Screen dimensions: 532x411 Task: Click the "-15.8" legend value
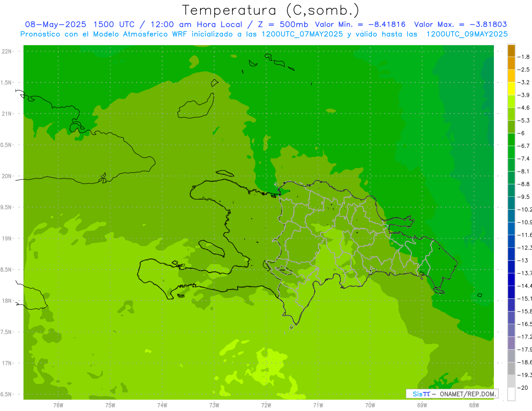(525, 311)
